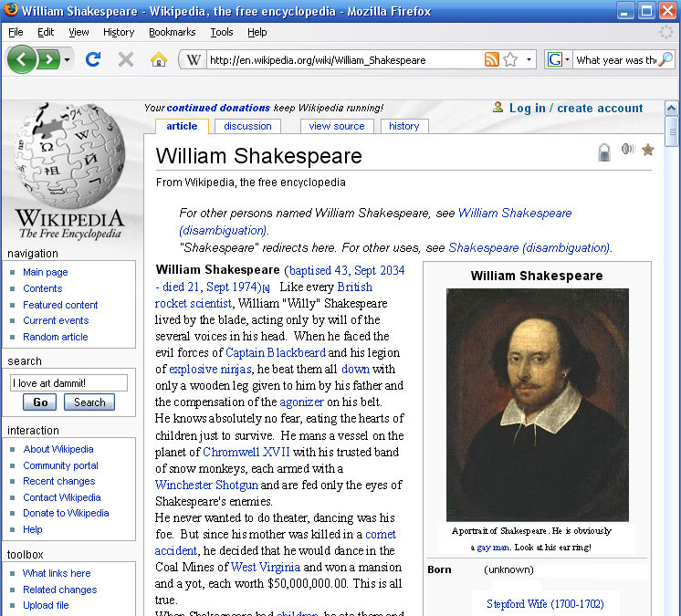
Task: Click the Go button
Action: (x=39, y=402)
